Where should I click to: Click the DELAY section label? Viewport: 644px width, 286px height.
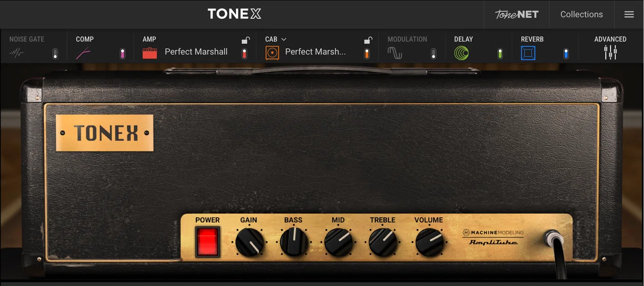[464, 39]
